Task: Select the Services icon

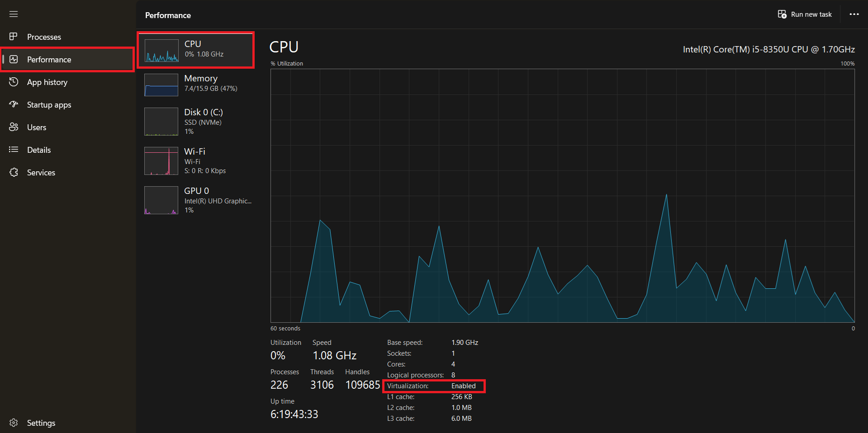Action: 14,172
